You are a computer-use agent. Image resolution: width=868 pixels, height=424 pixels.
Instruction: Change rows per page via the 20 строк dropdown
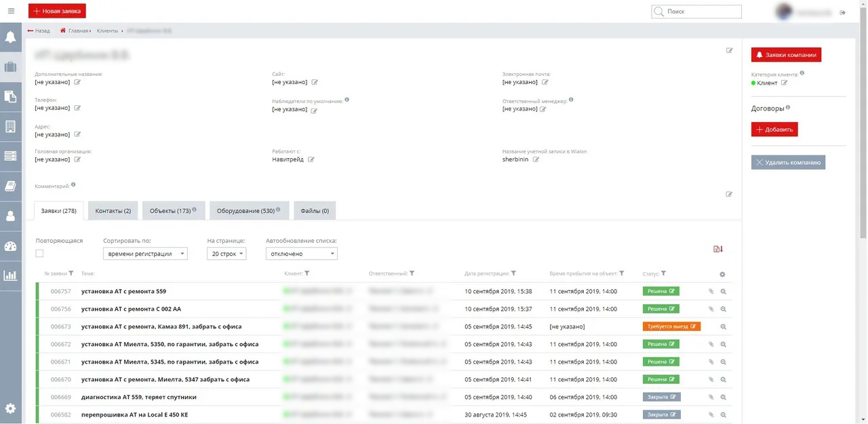click(x=226, y=253)
